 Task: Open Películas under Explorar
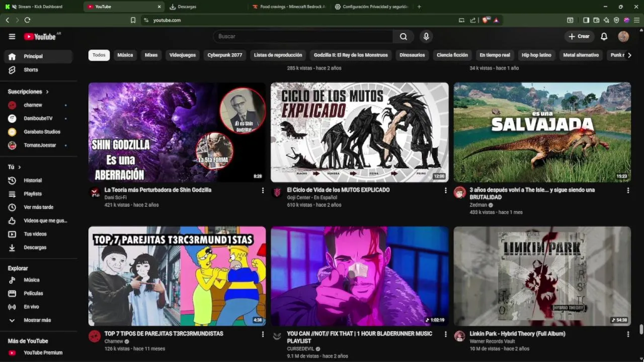[38, 293]
